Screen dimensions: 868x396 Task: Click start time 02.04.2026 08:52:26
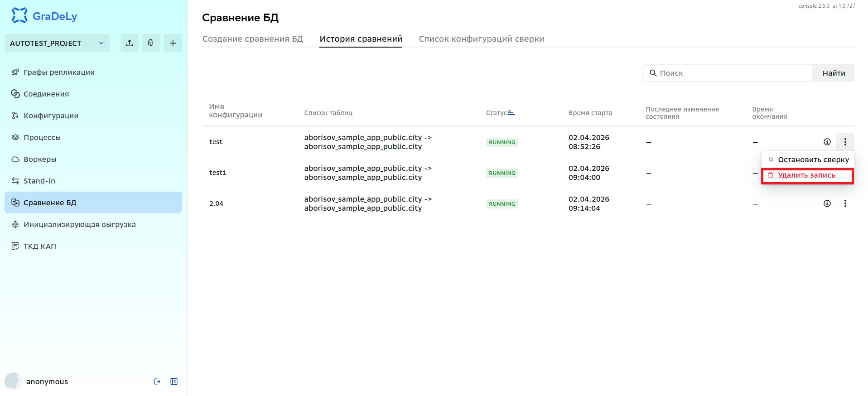pos(589,142)
